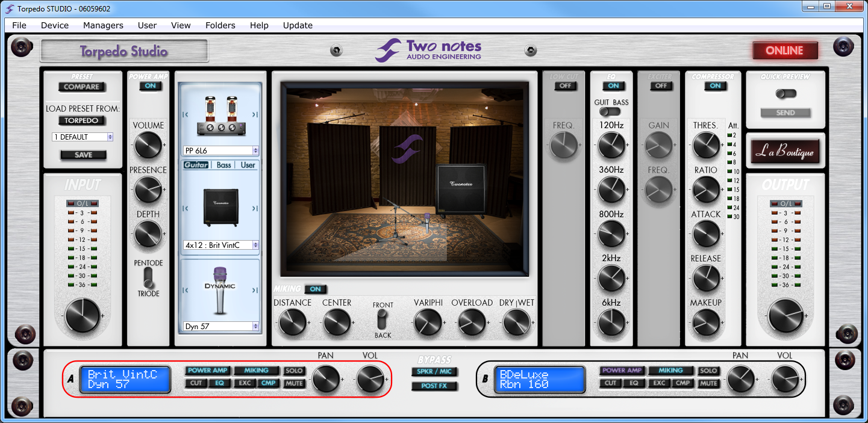Toggle the Power Amp ON switch
868x423 pixels.
coord(150,86)
